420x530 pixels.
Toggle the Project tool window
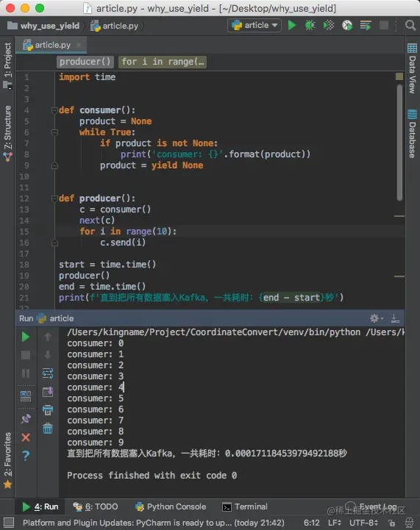pyautogui.click(x=7, y=65)
